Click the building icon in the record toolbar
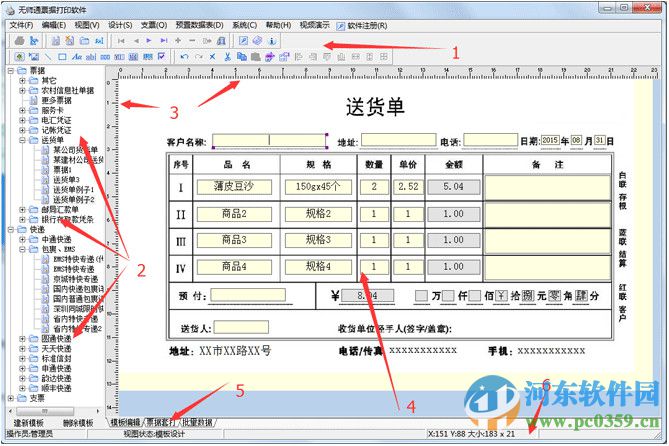Viewport: 669px width, 446px height. click(221, 41)
